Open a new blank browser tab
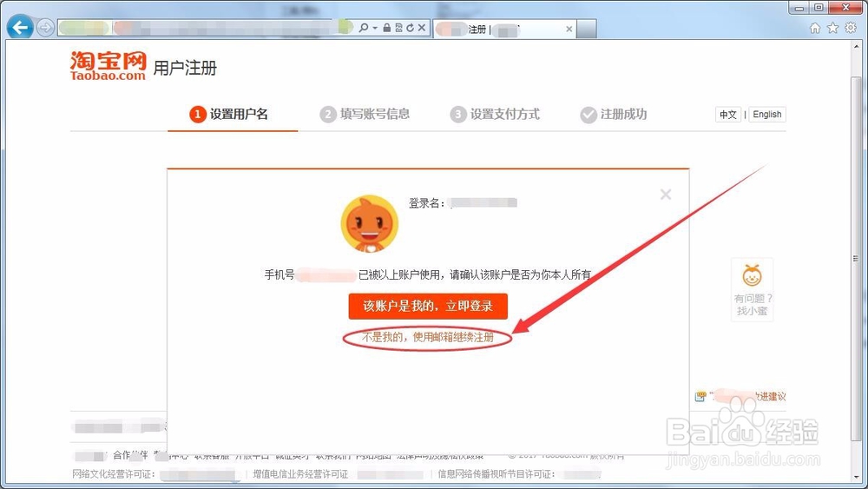Screen dimensions: 868x489 click(586, 29)
